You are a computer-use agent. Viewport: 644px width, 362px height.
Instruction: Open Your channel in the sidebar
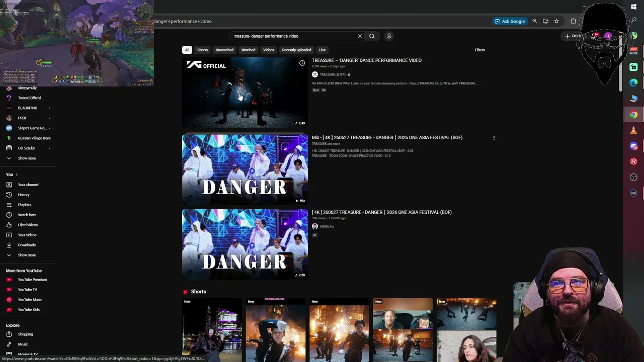28,185
